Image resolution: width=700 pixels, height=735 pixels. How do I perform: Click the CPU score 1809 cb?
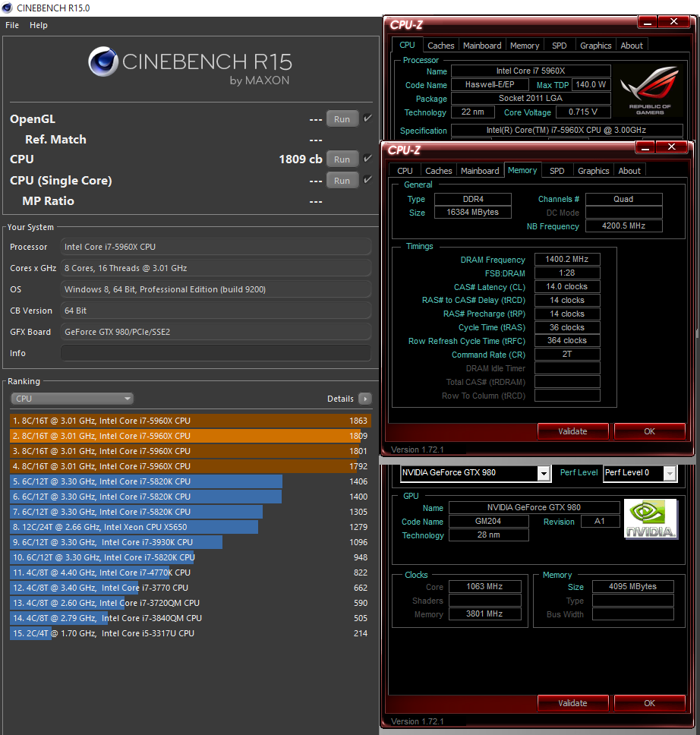[301, 159]
